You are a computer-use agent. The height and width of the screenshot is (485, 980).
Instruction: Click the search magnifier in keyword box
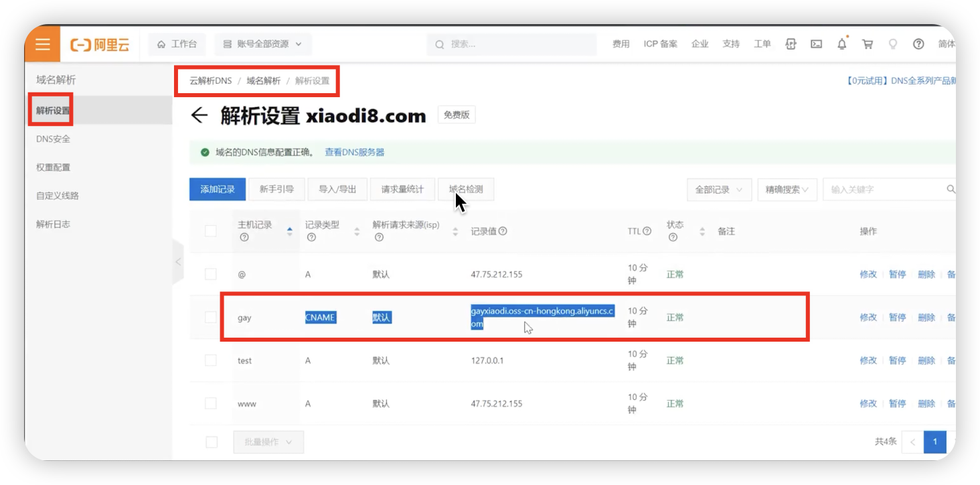(x=951, y=190)
